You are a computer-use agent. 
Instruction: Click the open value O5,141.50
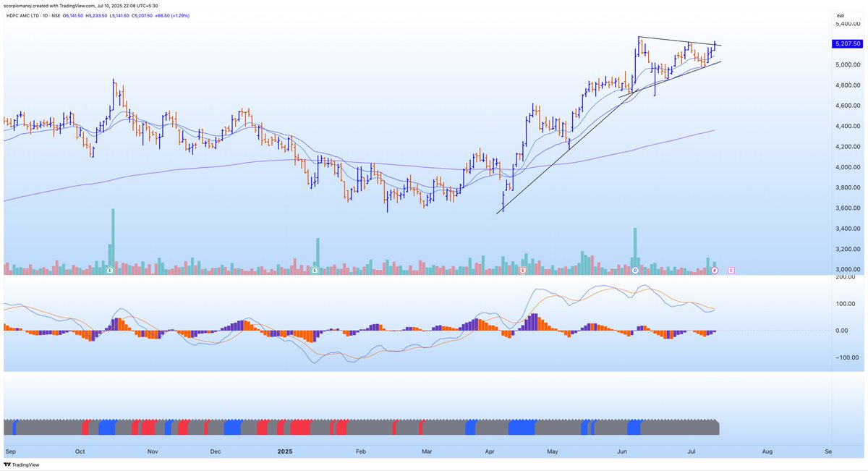(72, 16)
